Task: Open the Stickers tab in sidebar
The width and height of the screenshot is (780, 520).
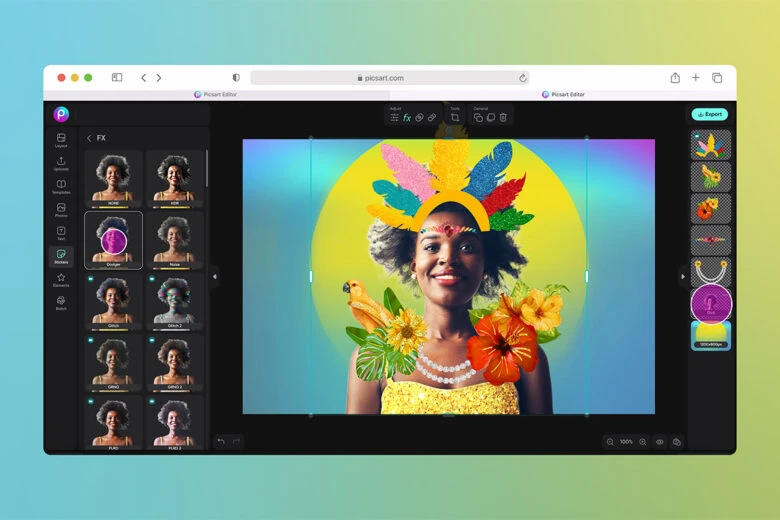Action: pyautogui.click(x=61, y=257)
